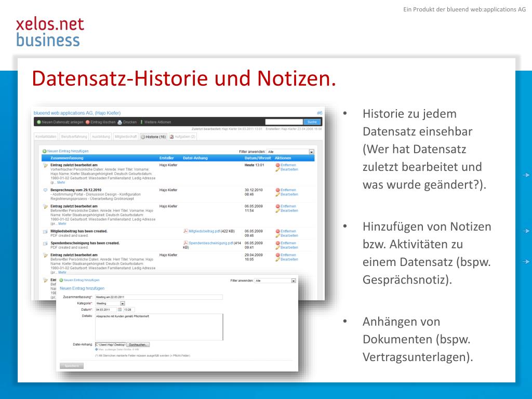Viewport: 532px width, 399px height.
Task: Click document icon of Mitgliedsbeitrag has been created
Action: coord(46,232)
